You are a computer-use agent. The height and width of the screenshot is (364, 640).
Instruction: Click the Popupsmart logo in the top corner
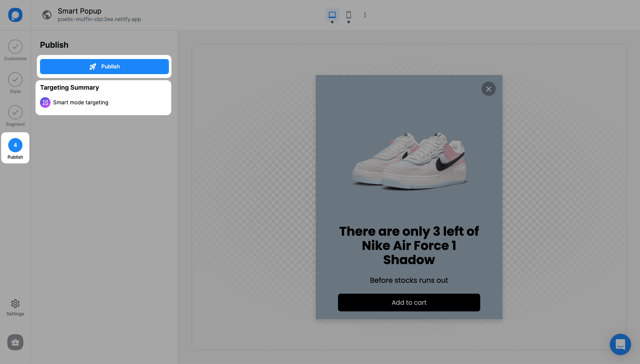coord(15,15)
